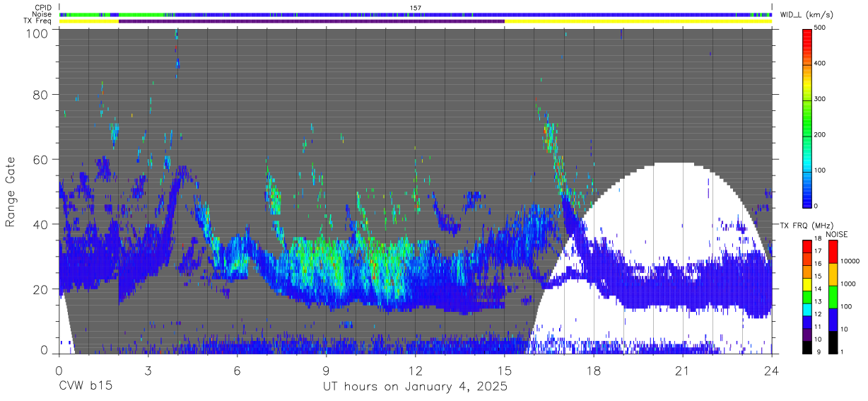This screenshot has height=401, width=868.
Task: Select the blue 10–100 NOISE legend swatch
Action: (x=833, y=319)
